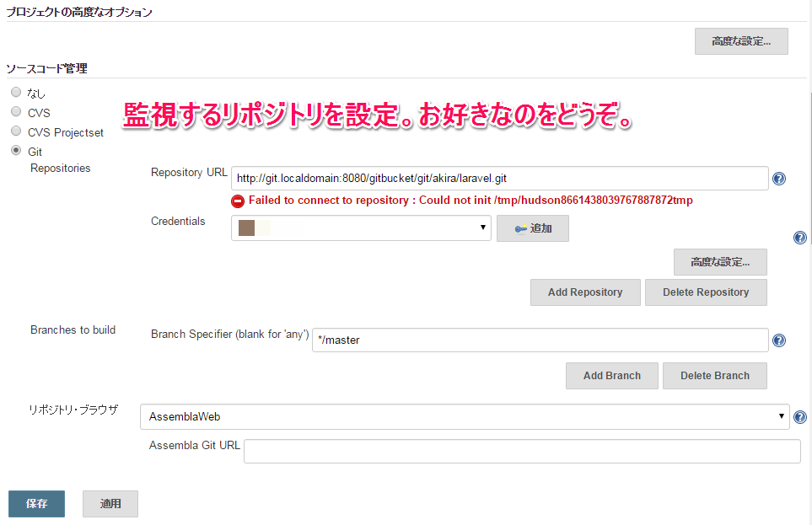Image resolution: width=812 pixels, height=525 pixels.
Task: Click the red error icon before 'Failed to connect'
Action: click(x=238, y=201)
